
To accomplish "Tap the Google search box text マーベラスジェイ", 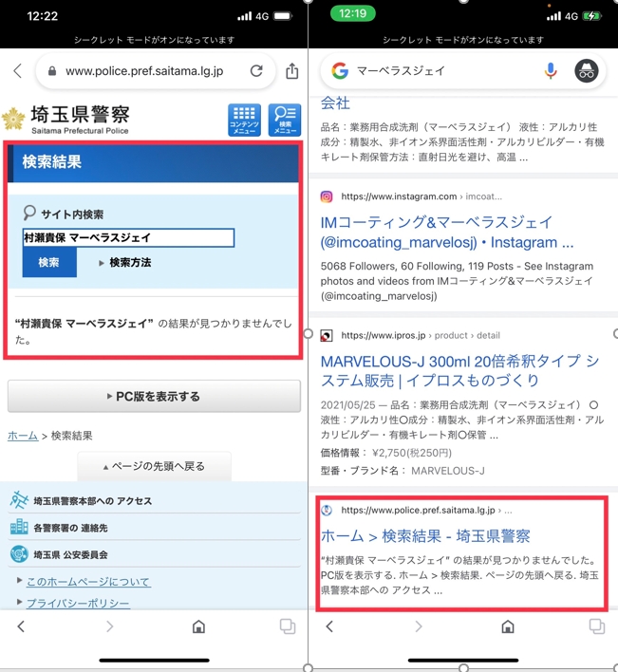I will coord(402,71).
